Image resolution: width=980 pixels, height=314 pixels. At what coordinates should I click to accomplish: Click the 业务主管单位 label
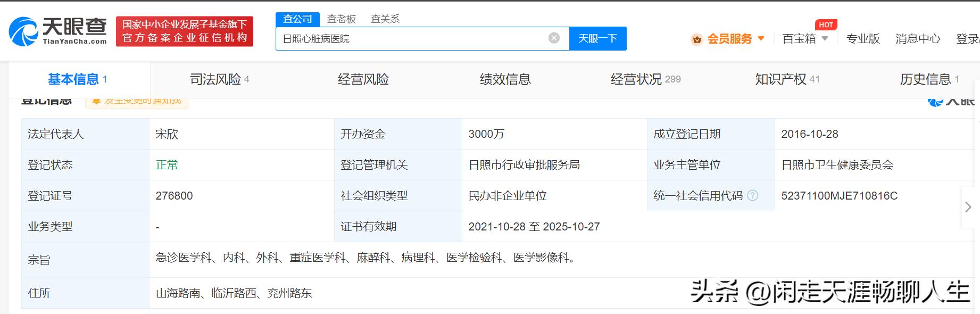point(687,165)
